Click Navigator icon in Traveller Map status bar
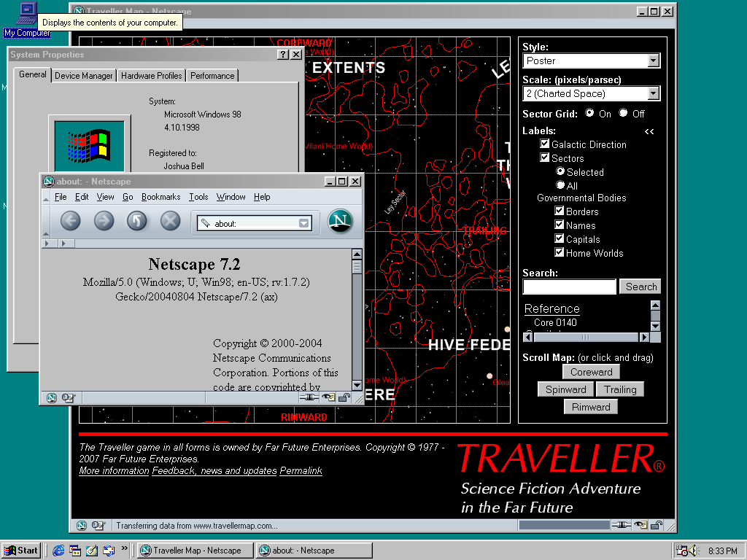 (82, 525)
